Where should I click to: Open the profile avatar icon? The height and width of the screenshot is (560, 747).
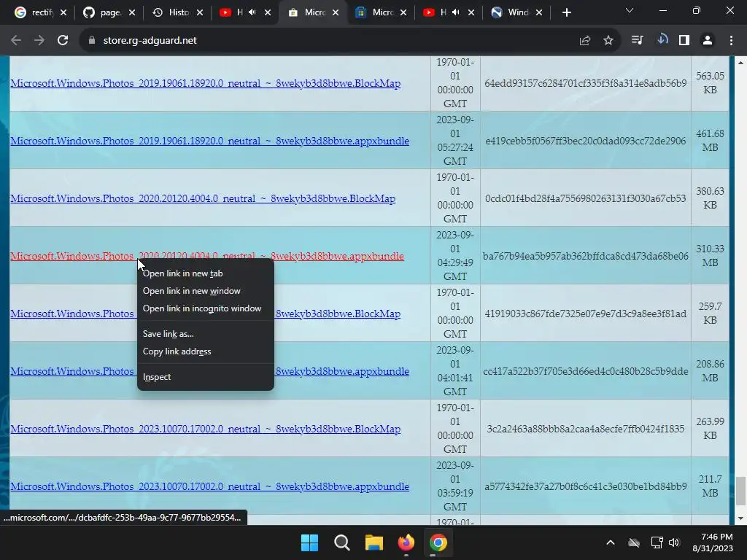[x=708, y=41]
